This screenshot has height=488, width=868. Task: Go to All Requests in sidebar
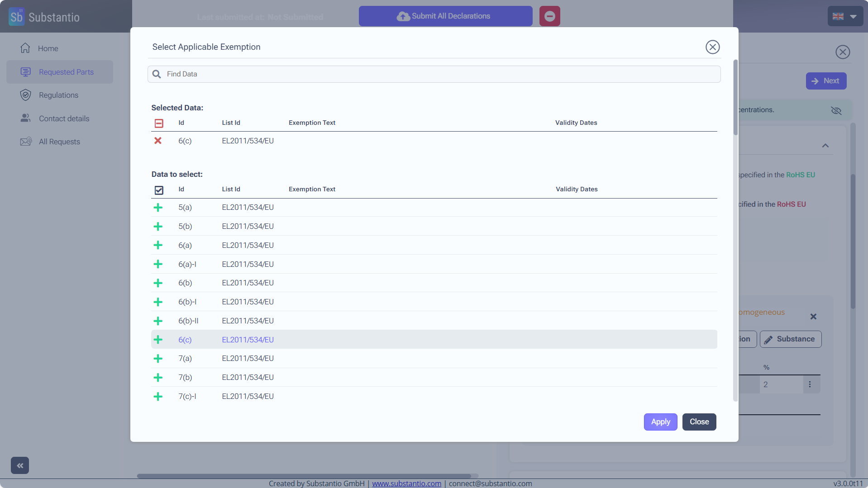(x=59, y=142)
